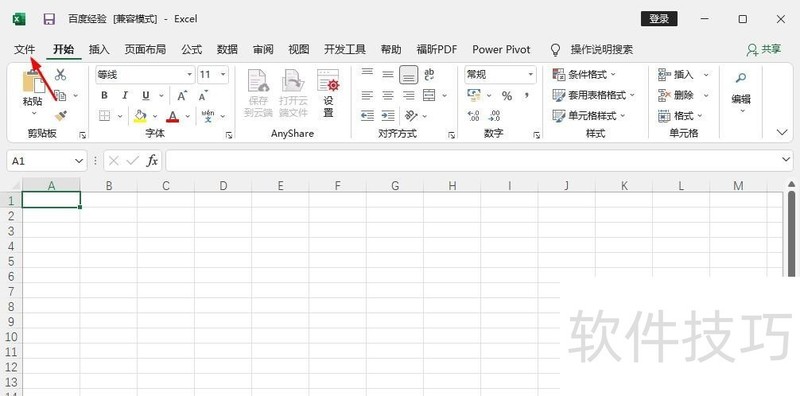Click the red font color A

(x=173, y=116)
